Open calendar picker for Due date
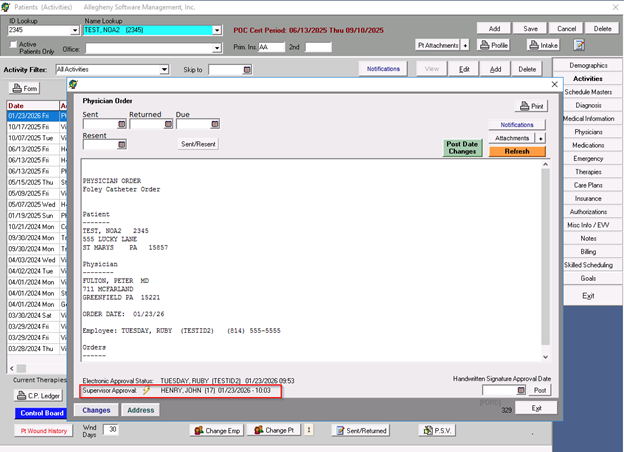Viewport: 624px width, 452px height. [214, 125]
